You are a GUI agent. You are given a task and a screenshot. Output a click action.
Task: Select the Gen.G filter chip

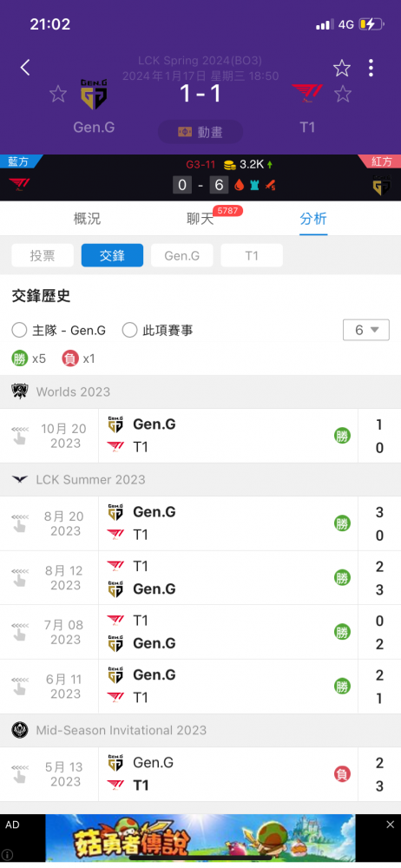pyautogui.click(x=181, y=256)
